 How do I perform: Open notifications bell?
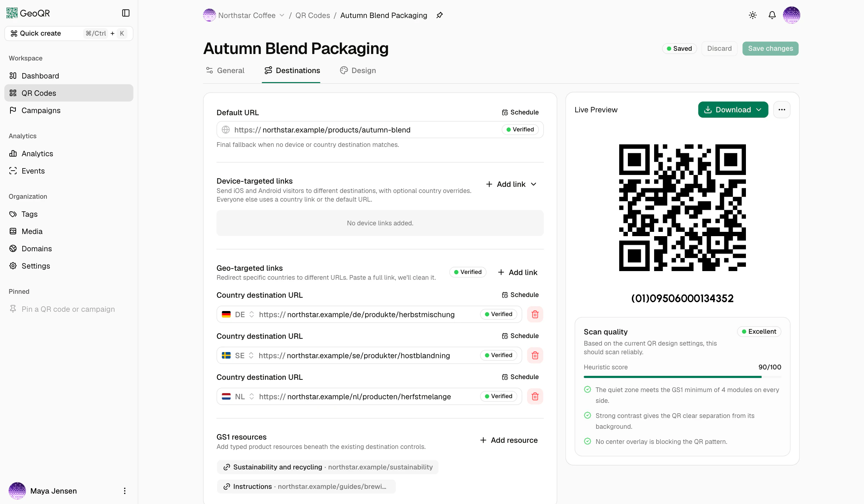click(x=772, y=15)
